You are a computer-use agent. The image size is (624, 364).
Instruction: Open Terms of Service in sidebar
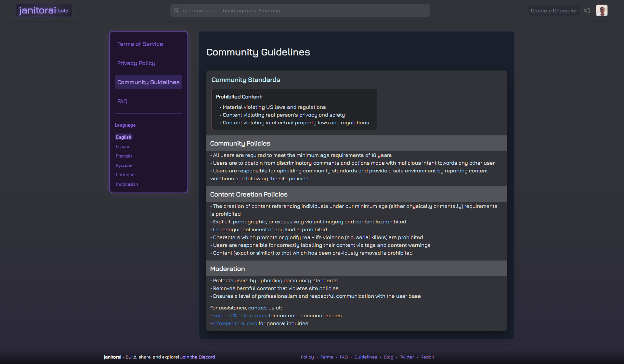(x=140, y=44)
